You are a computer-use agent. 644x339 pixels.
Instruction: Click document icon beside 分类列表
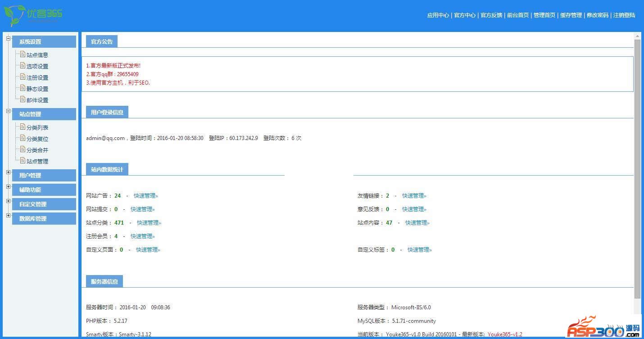point(23,127)
